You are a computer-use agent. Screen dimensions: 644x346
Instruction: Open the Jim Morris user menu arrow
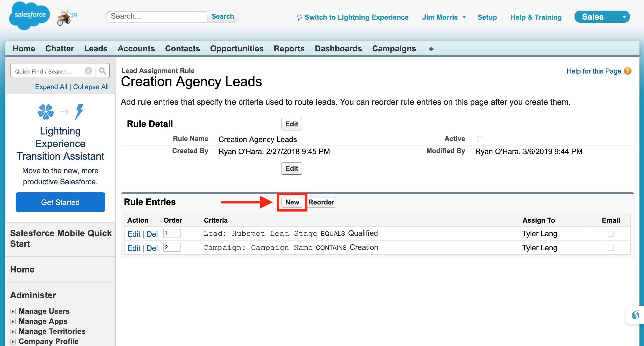(x=464, y=17)
